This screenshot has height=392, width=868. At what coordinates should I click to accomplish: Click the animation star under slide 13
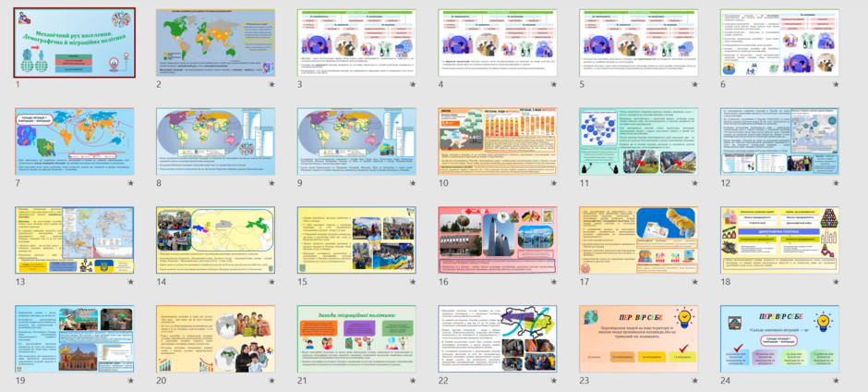(130, 282)
